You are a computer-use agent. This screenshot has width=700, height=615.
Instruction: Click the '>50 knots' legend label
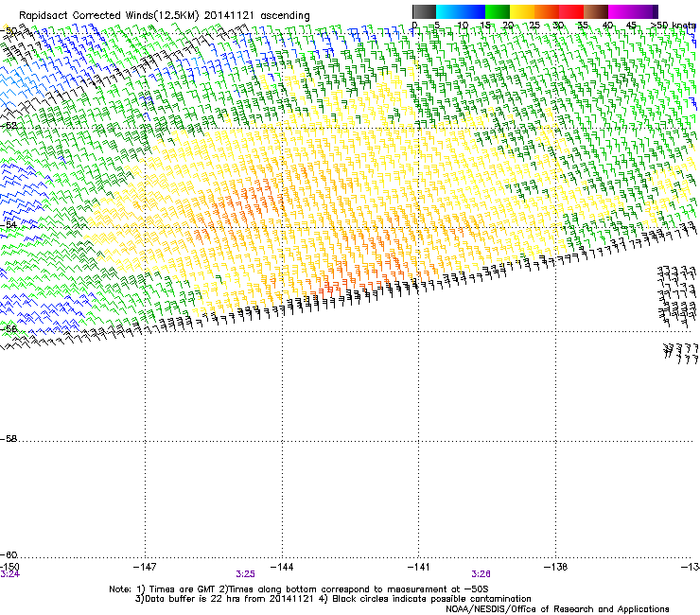click(674, 26)
